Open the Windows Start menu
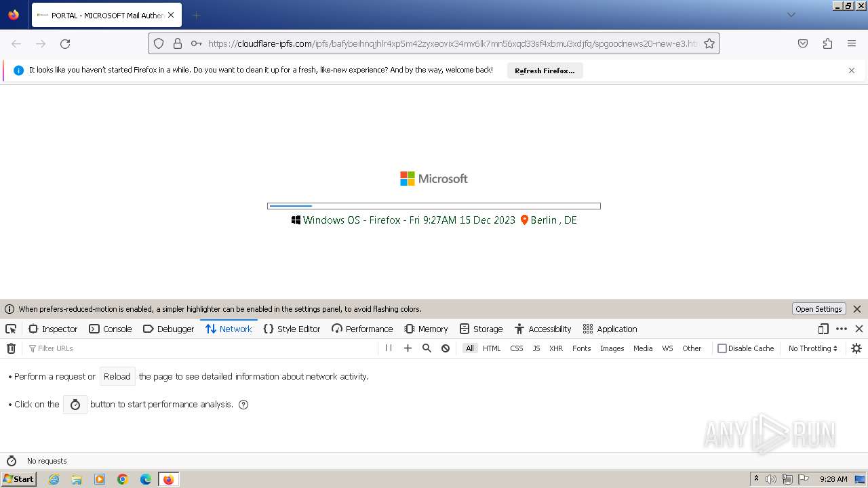This screenshot has width=868, height=488. point(18,479)
